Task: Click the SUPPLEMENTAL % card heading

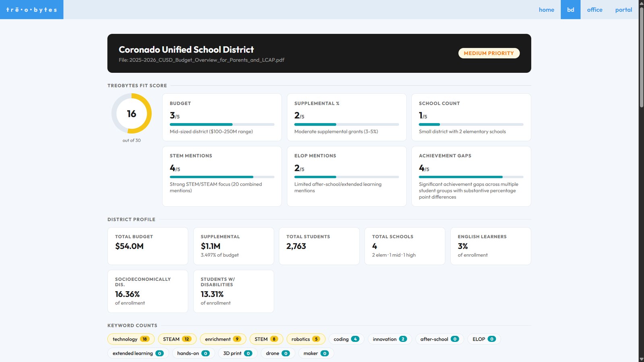Action: tap(317, 103)
